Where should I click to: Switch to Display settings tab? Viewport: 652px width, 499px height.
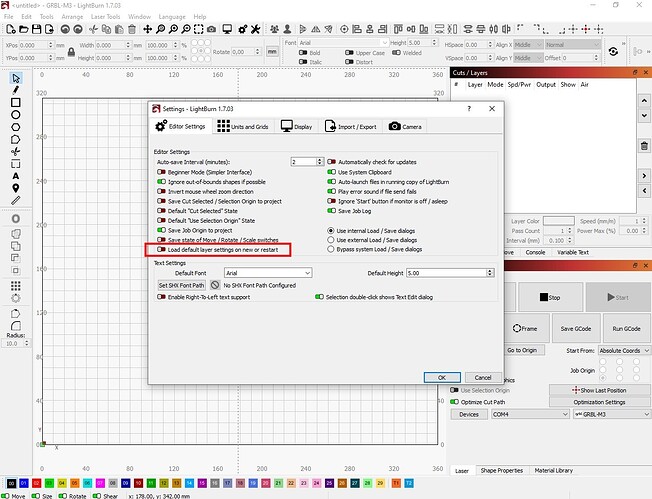pyautogui.click(x=296, y=126)
